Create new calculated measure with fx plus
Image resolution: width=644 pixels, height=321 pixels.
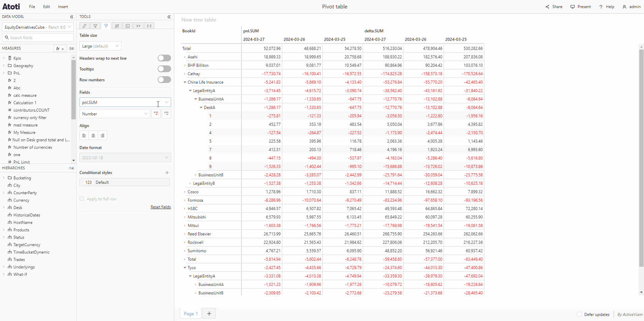60,49
